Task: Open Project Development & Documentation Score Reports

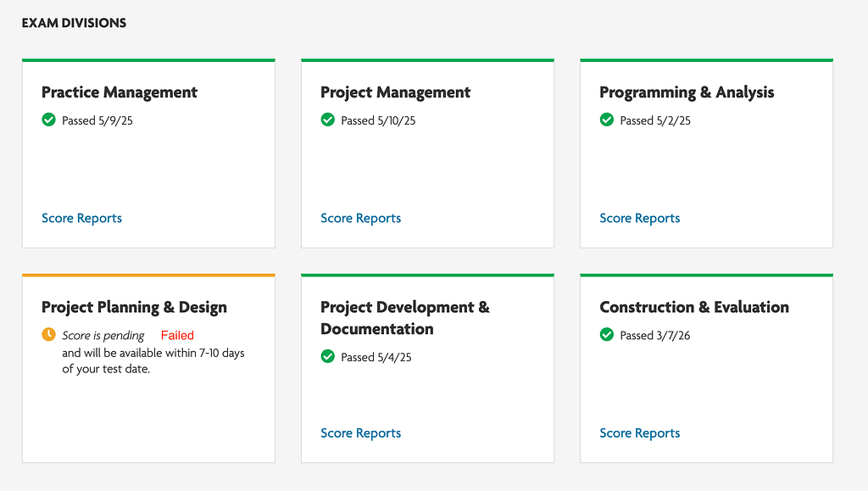Action: click(360, 433)
